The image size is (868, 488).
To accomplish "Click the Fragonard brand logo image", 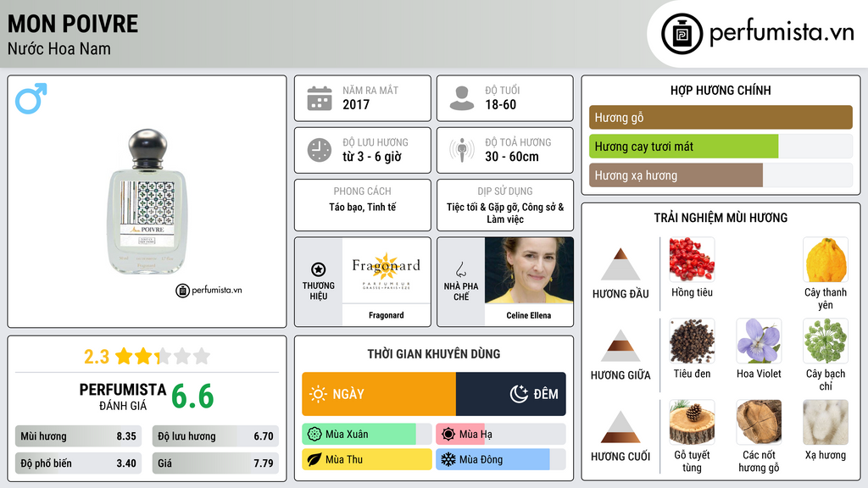I will tap(387, 270).
